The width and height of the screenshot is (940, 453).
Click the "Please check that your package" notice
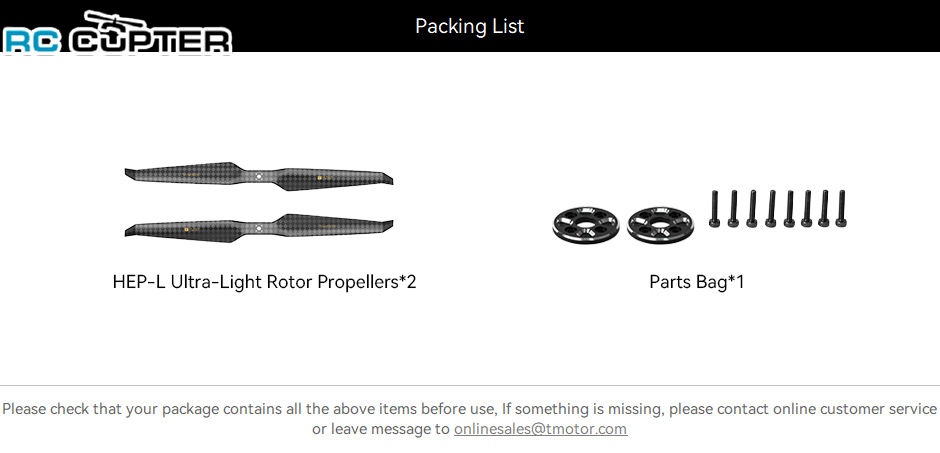(469, 419)
